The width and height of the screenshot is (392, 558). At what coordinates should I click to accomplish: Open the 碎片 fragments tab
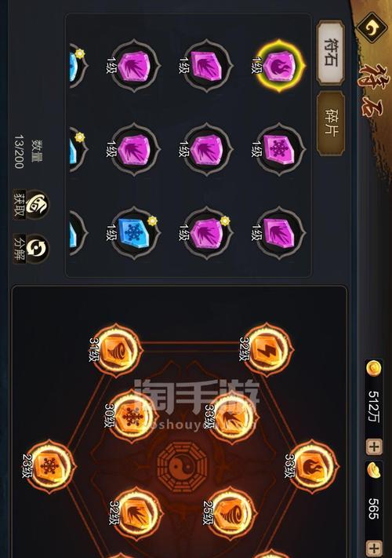pos(331,122)
